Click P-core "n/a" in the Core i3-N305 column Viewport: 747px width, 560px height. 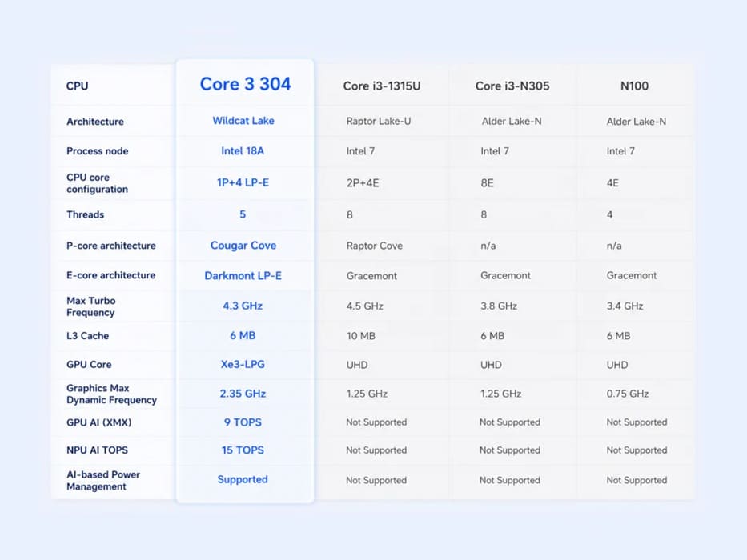point(488,246)
